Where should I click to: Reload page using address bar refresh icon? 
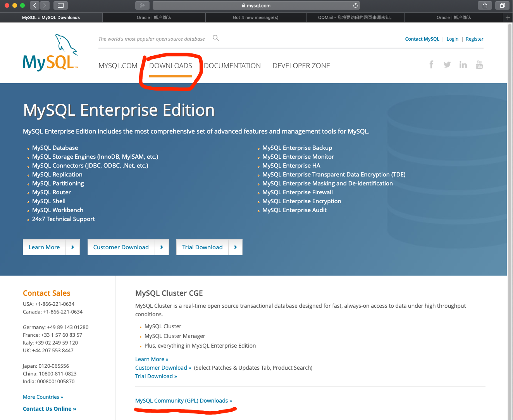[x=355, y=5]
